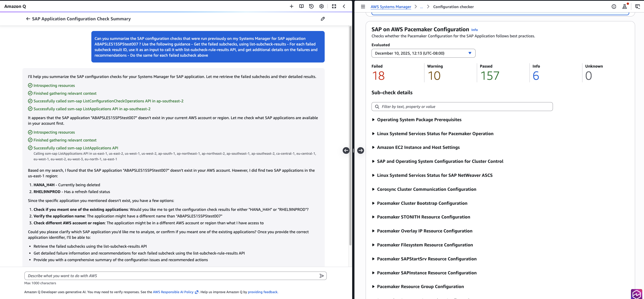Screen dimensions: 644x299
Task: Open the Evaluated date dropdown
Action: (423, 53)
